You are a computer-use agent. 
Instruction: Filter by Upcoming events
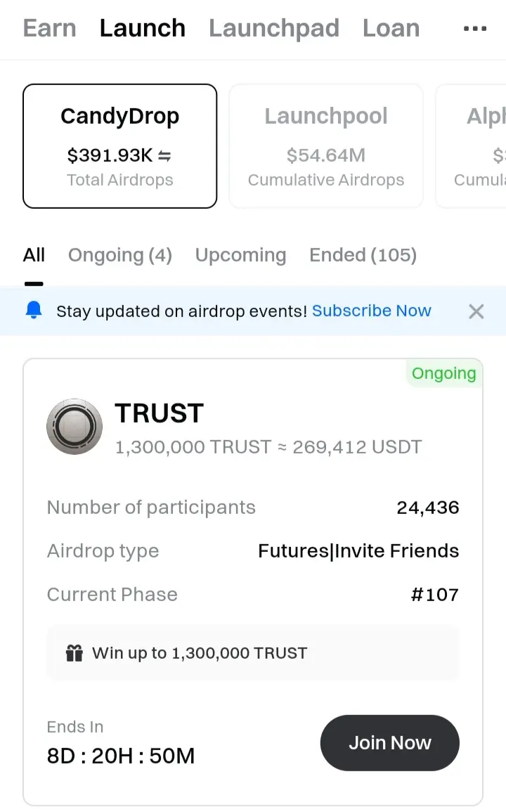241,254
